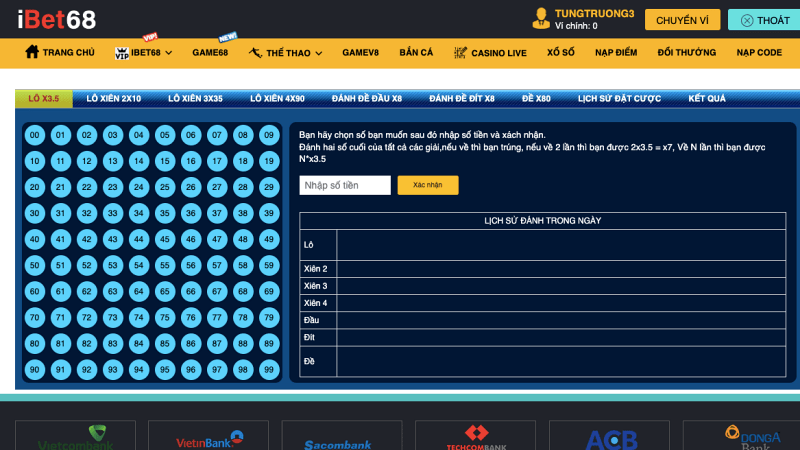The image size is (800, 450).
Task: Expand the IBET68 VIP dropdown menu
Action: [x=145, y=52]
